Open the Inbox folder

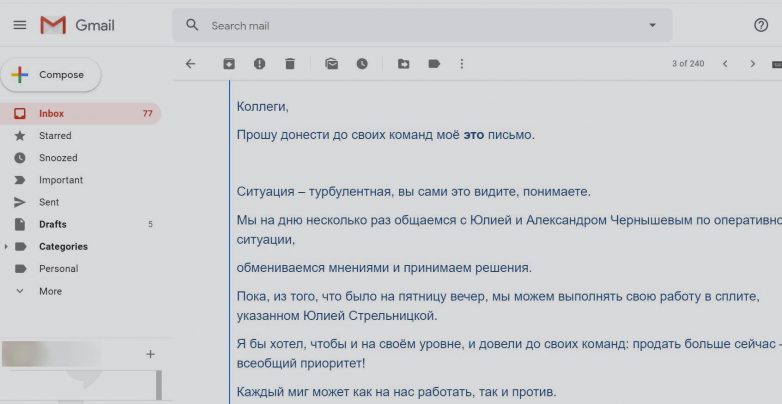(51, 113)
